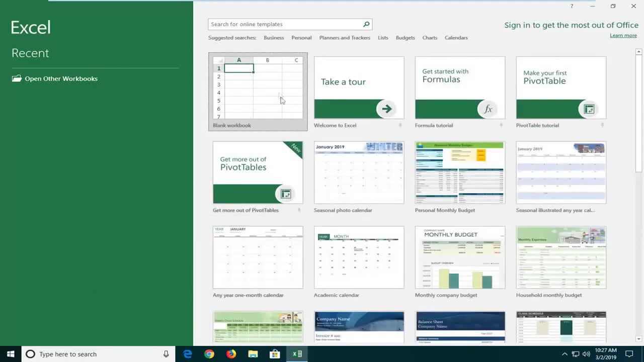Open the weekly chore schedule template thumbnail

[258, 327]
